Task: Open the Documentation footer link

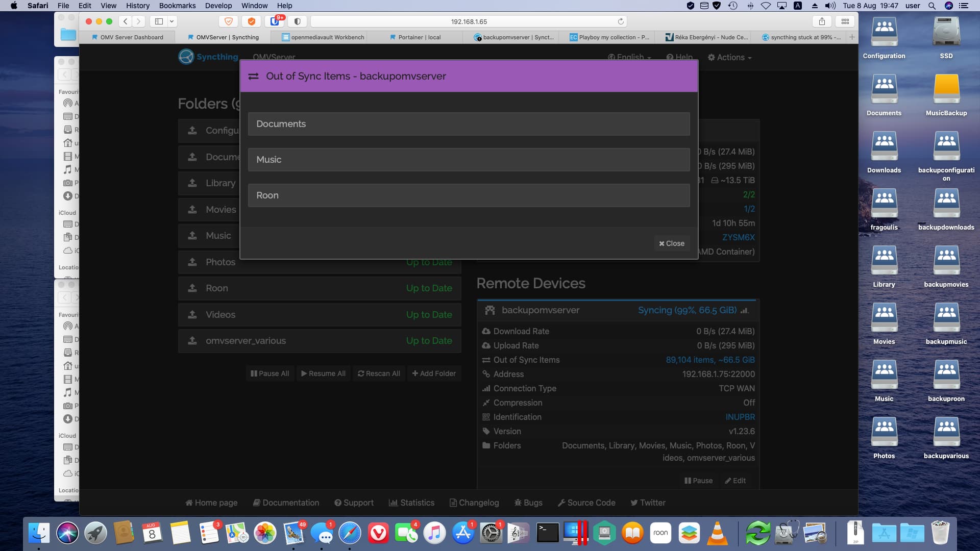Action: pyautogui.click(x=286, y=503)
